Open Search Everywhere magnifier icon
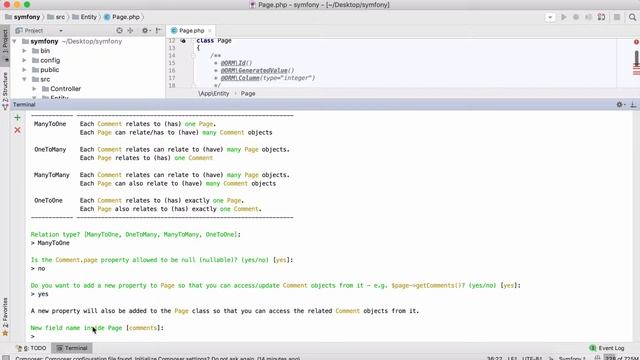 [x=632, y=17]
